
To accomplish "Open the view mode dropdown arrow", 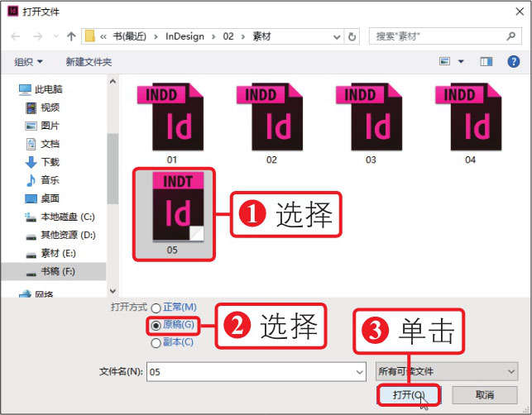I will point(461,62).
